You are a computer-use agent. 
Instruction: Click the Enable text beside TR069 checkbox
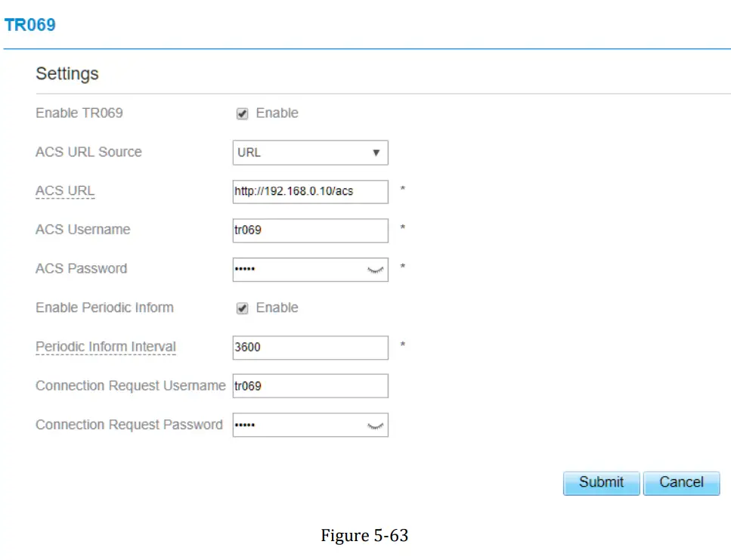[277, 113]
